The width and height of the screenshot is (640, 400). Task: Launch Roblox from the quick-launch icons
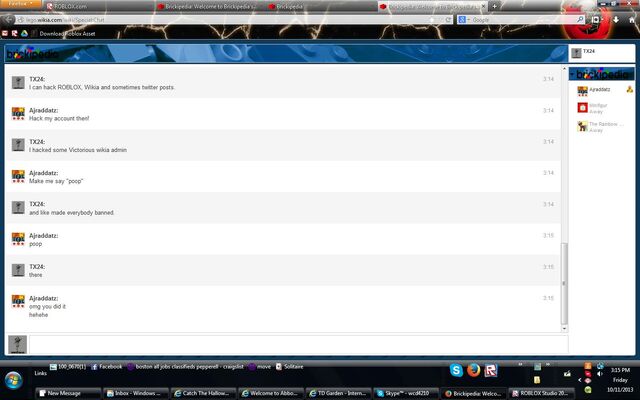tap(491, 370)
